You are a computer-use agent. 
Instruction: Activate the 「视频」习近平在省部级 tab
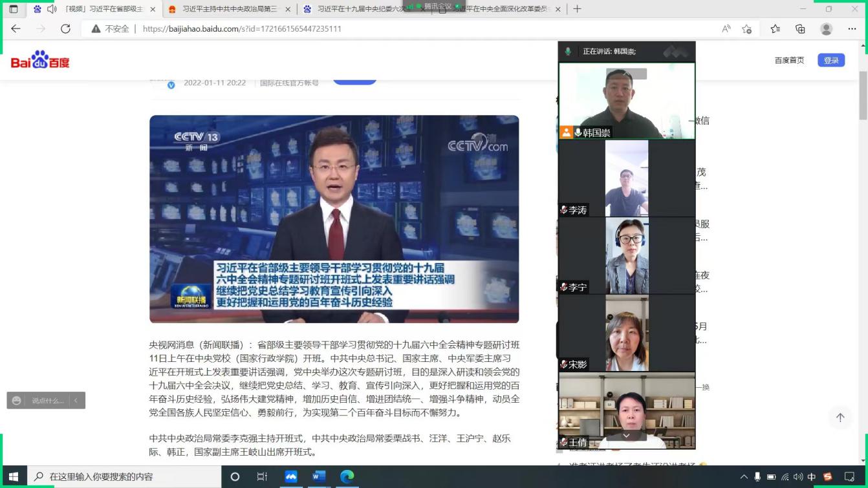[94, 9]
